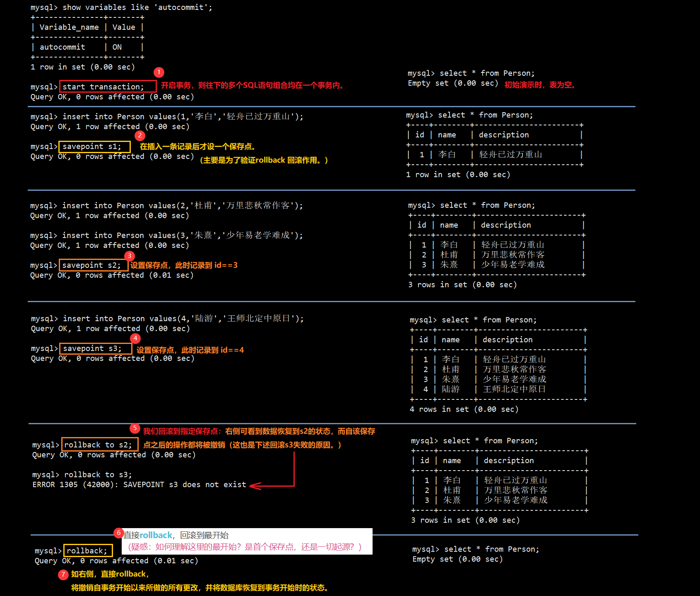
Task: Click the '王师北定中原日' description cell
Action: tap(515, 389)
